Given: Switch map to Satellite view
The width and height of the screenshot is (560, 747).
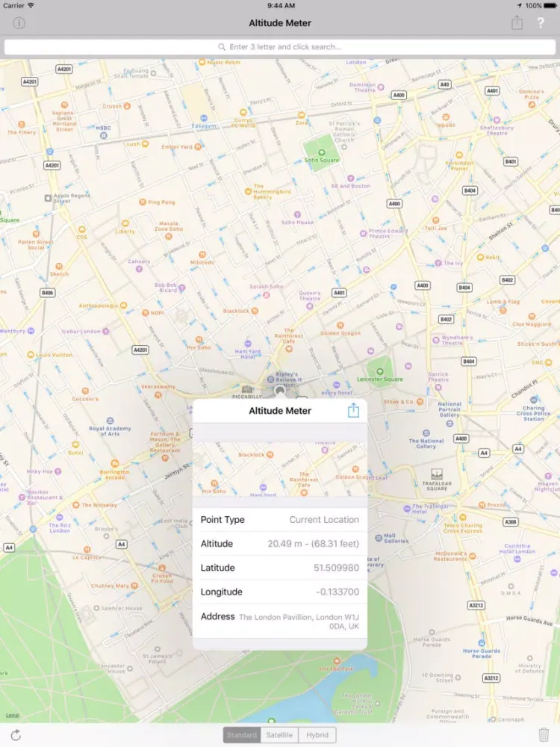Looking at the screenshot, I should pos(279,734).
